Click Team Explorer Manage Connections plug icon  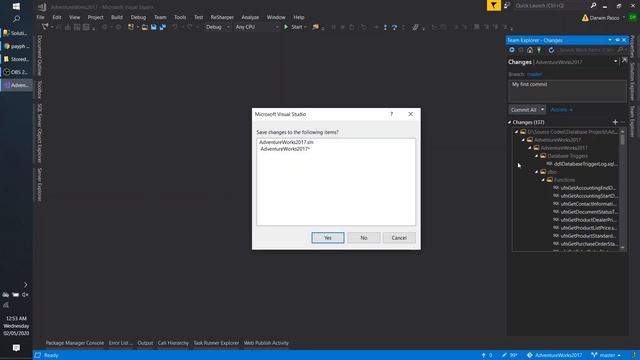point(539,50)
